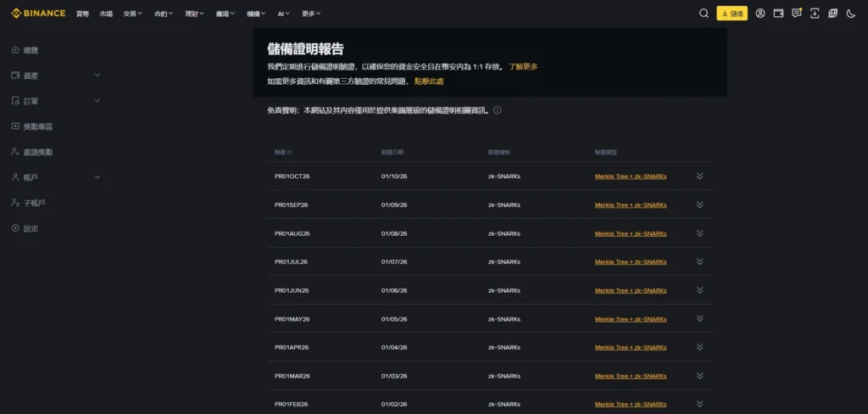868x414 pixels.
Task: Open the 廣場 dropdown menu
Action: point(225,14)
